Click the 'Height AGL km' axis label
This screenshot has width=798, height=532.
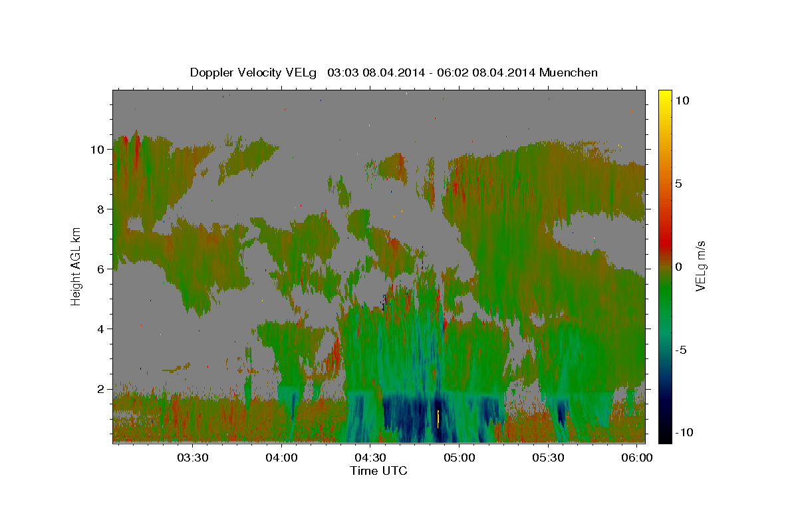76,265
